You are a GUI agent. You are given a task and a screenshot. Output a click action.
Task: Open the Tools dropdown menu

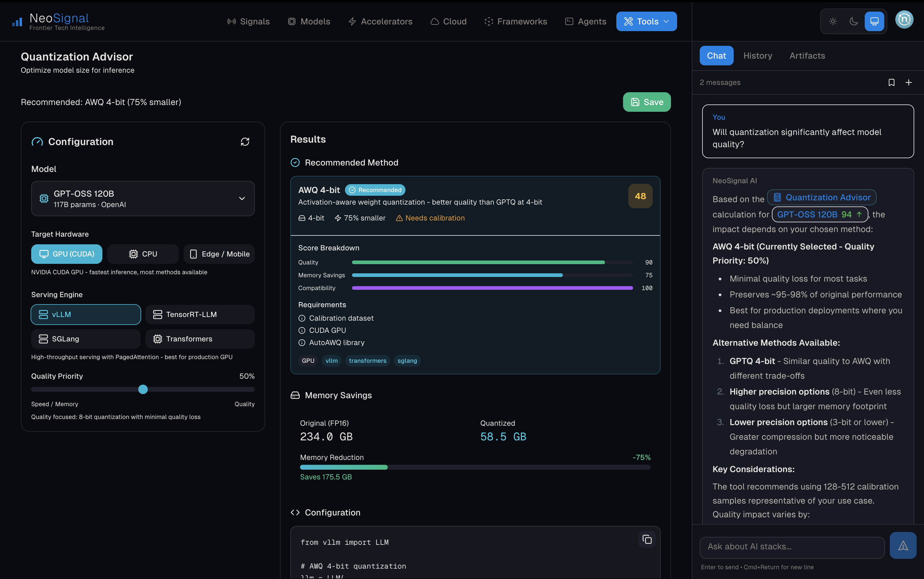pyautogui.click(x=646, y=21)
